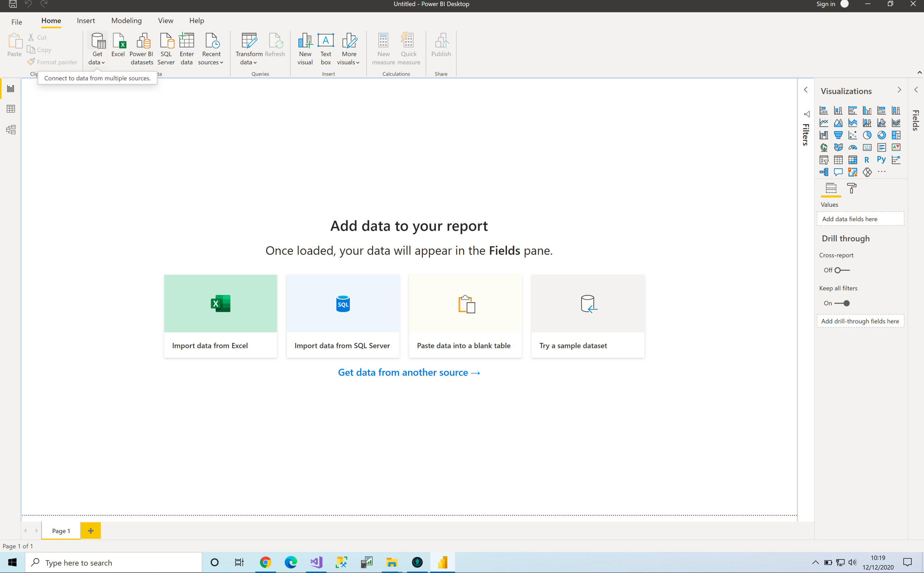Select the treemap visual
Image resolution: width=924 pixels, height=573 pixels.
[x=896, y=135]
